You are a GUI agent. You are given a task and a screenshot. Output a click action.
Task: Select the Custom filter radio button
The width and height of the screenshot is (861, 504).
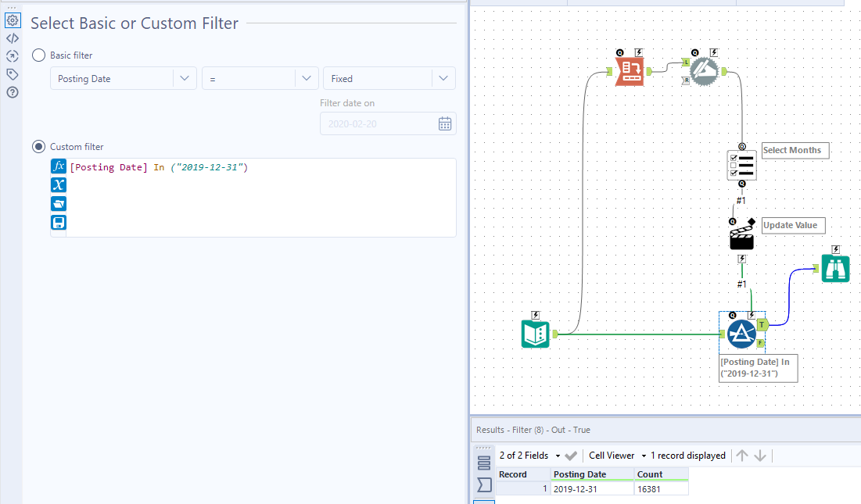pos(38,146)
